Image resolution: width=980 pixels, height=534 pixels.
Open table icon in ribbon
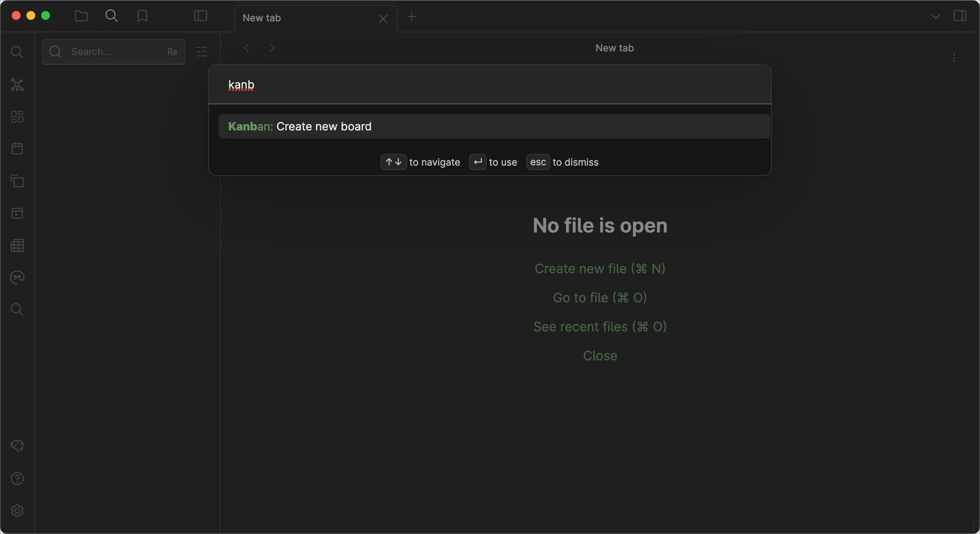17,246
